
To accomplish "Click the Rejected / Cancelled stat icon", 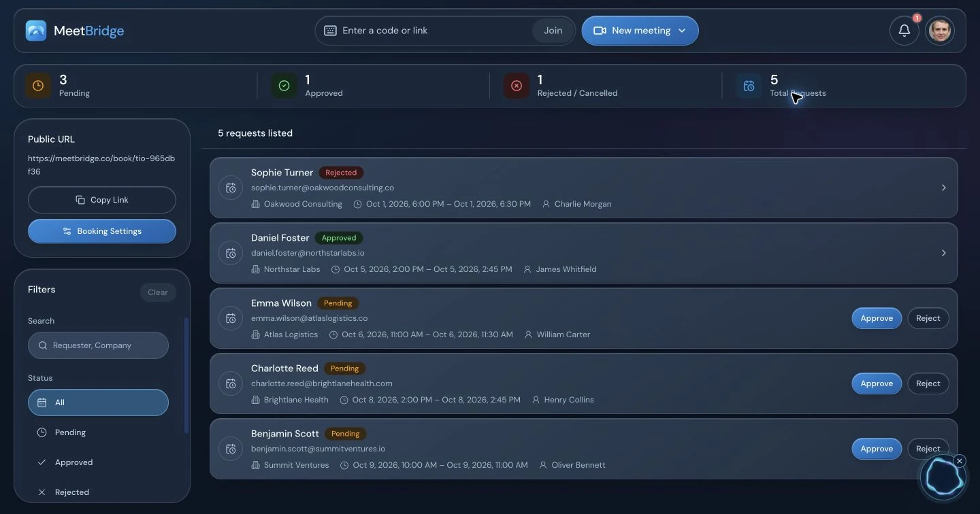I will [517, 86].
